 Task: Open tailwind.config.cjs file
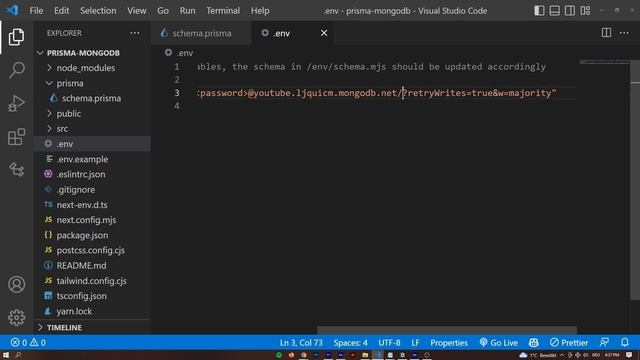pyautogui.click(x=91, y=281)
